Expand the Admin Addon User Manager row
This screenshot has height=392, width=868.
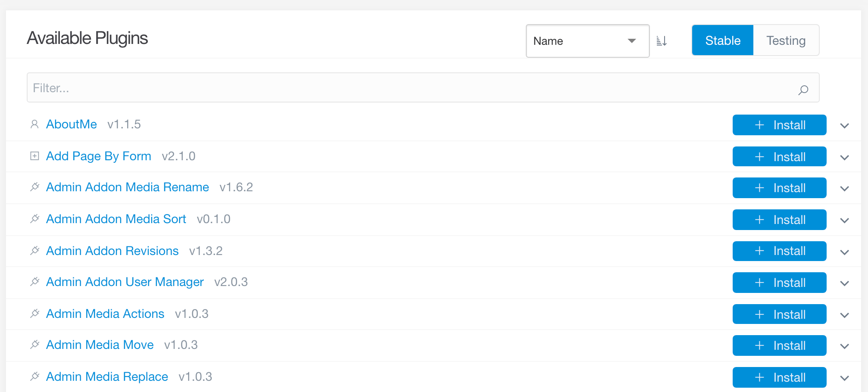coord(844,283)
